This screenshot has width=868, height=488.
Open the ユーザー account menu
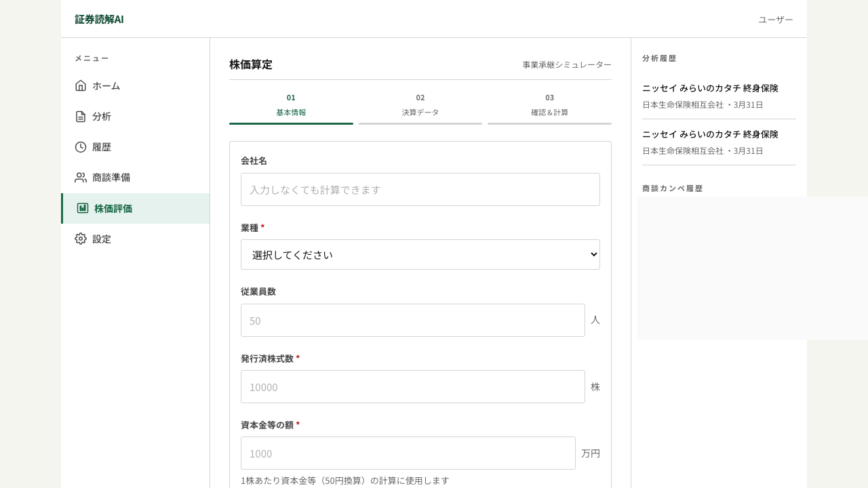pos(775,20)
